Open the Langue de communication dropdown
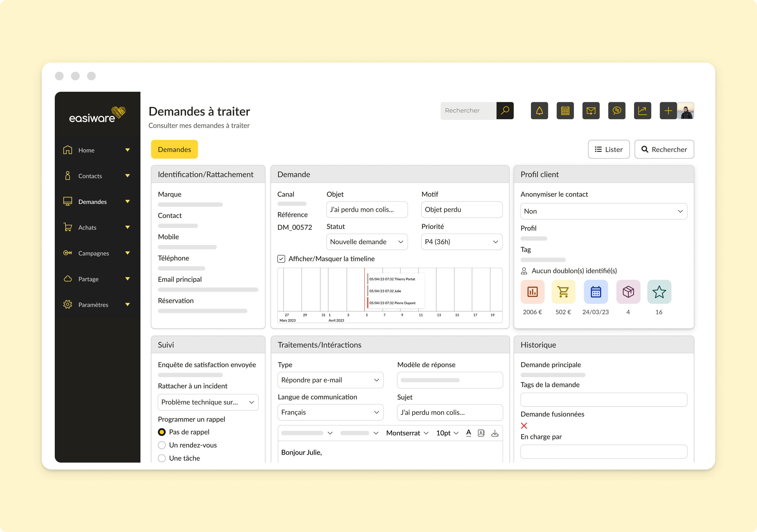Viewport: 757px width, 532px height. coord(330,412)
